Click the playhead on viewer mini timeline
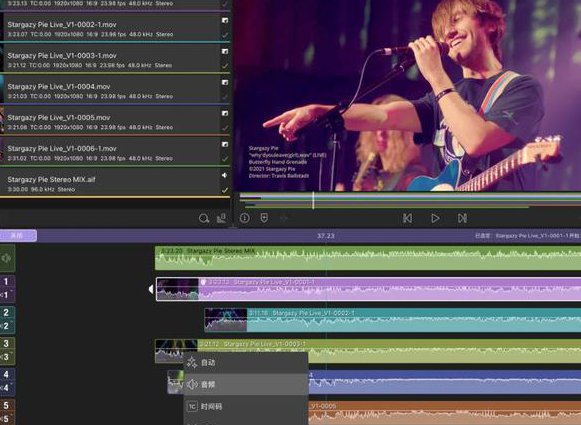The height and width of the screenshot is (425, 581). tap(313, 200)
